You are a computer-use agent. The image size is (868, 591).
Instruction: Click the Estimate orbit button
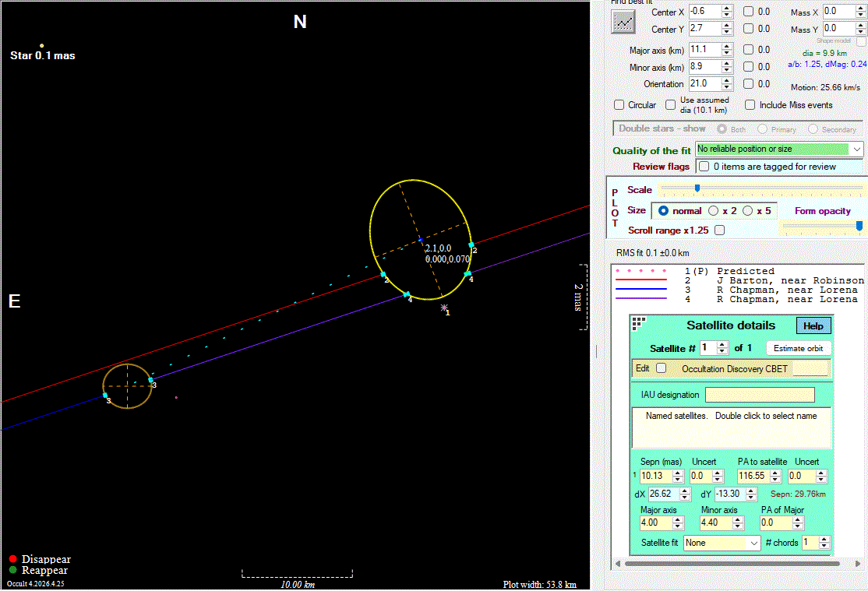tap(798, 348)
